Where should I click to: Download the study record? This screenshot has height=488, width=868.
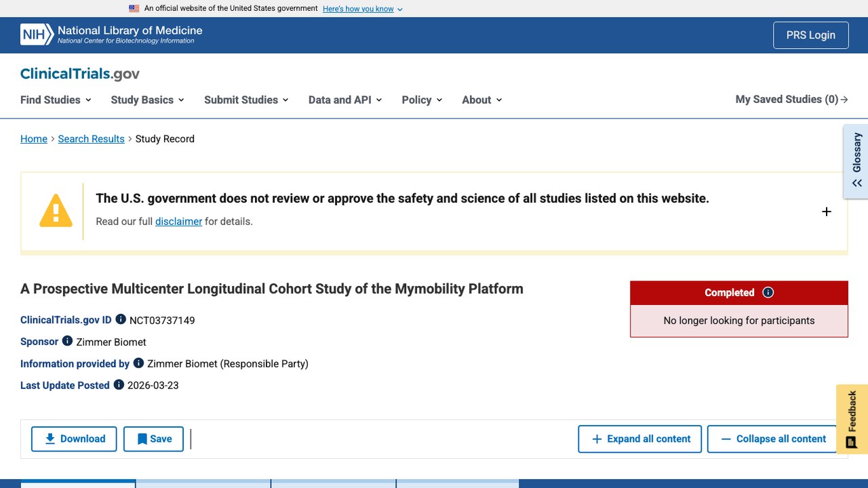(74, 439)
